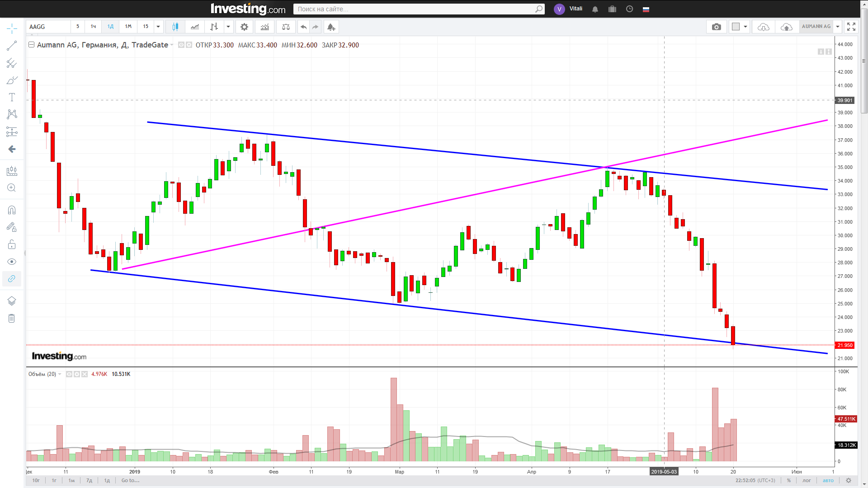Screen dimensions: 868x488
Task: Click the camera snapshot icon
Action: pyautogui.click(x=716, y=27)
